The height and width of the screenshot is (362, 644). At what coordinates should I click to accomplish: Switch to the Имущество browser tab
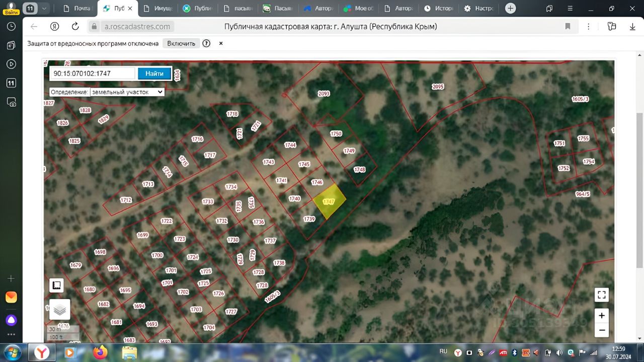(x=158, y=9)
